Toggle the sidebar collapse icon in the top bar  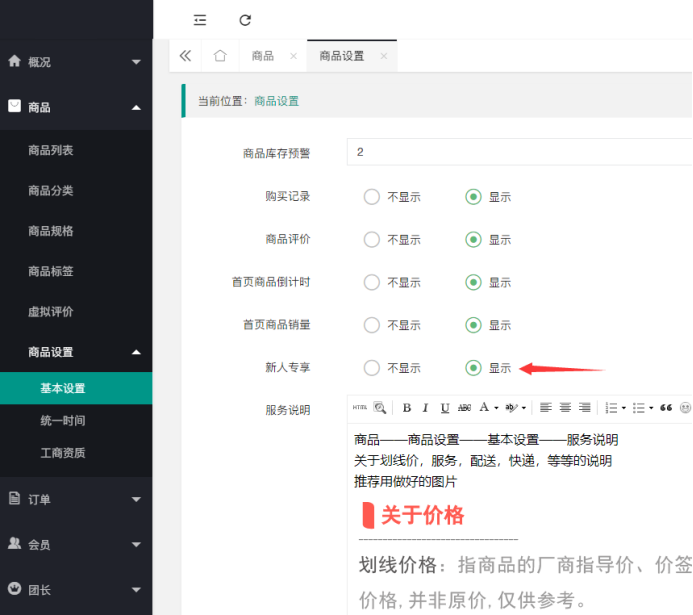tap(200, 20)
